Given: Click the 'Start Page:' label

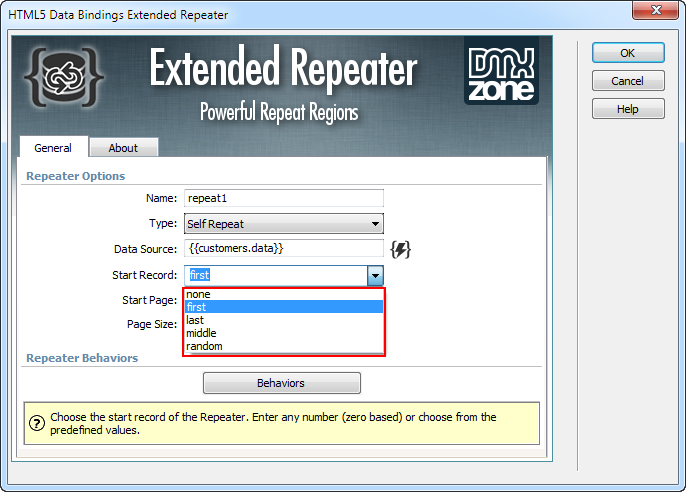Looking at the screenshot, I should point(150,300).
